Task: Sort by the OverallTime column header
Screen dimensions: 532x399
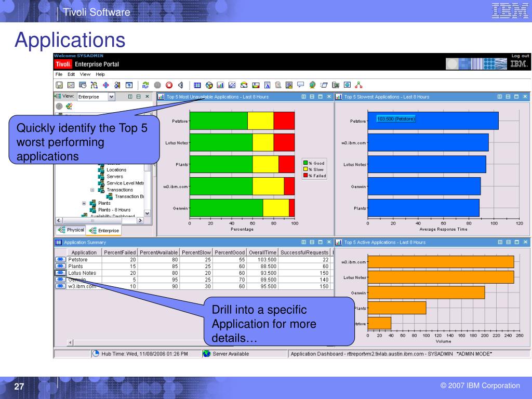Action: pos(262,252)
